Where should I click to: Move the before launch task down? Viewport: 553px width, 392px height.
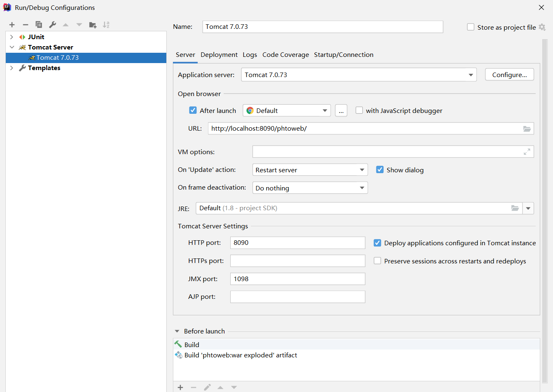[x=234, y=387]
